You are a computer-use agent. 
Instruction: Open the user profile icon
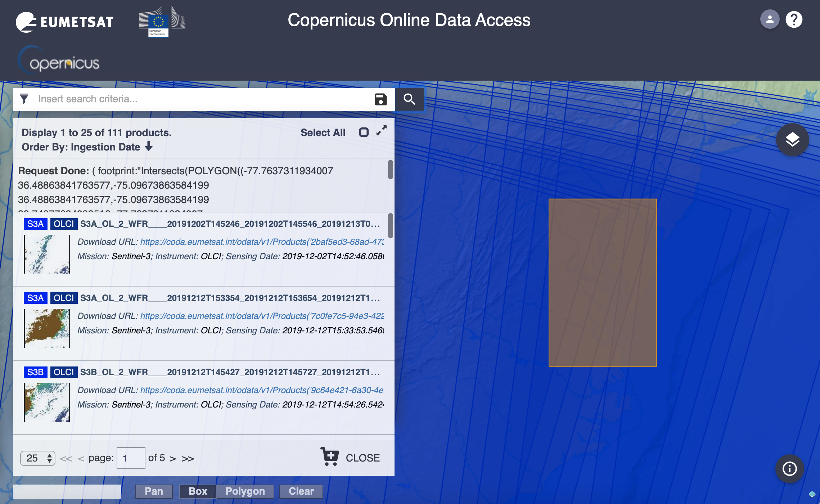(770, 19)
